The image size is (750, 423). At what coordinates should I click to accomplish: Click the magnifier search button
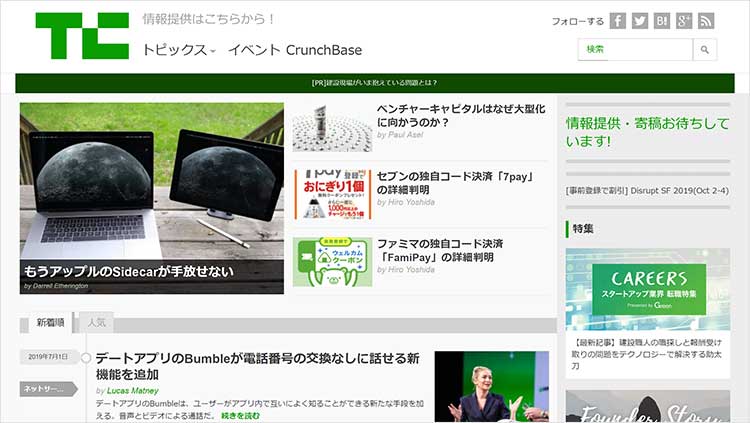[x=705, y=49]
